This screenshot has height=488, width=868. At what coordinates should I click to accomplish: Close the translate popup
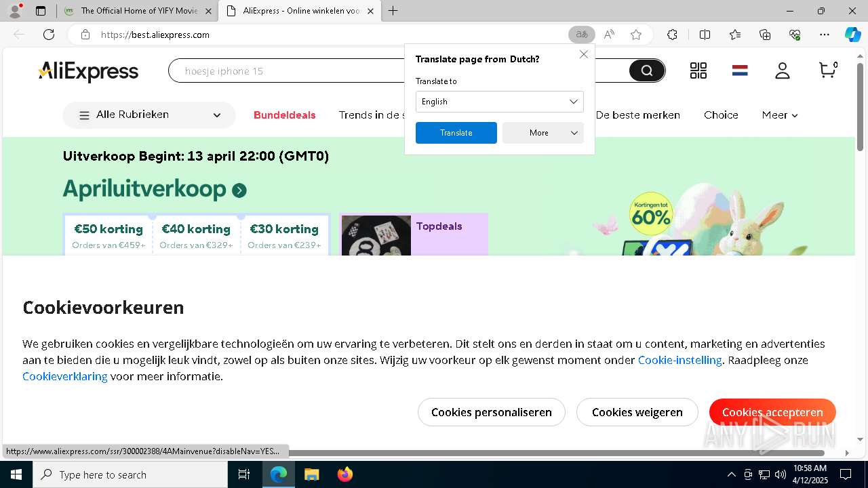(x=584, y=54)
